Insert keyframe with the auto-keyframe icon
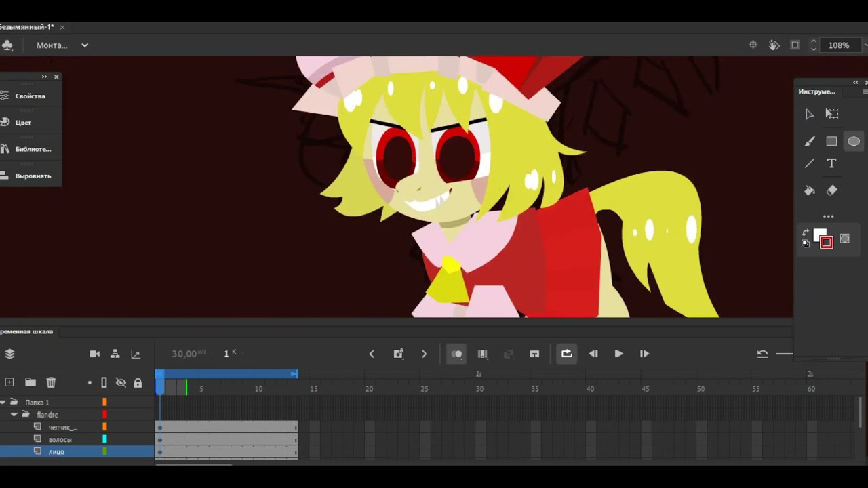The width and height of the screenshot is (868, 488). (x=398, y=354)
